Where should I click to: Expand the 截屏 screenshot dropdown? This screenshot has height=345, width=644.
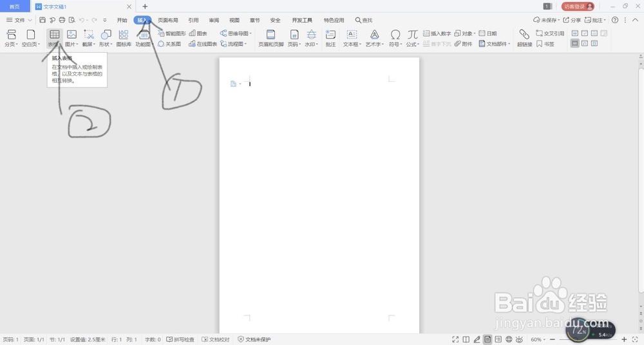pos(89,44)
